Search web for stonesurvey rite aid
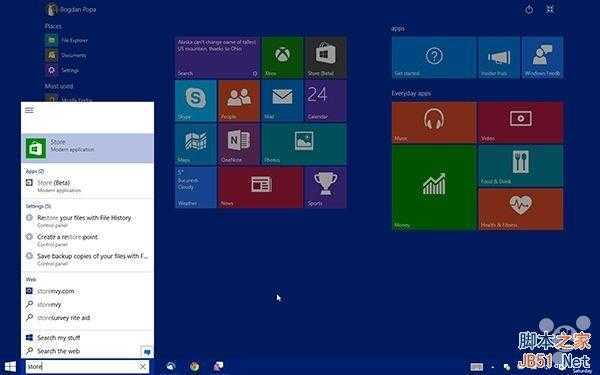The height and width of the screenshot is (375, 600). pos(88,318)
